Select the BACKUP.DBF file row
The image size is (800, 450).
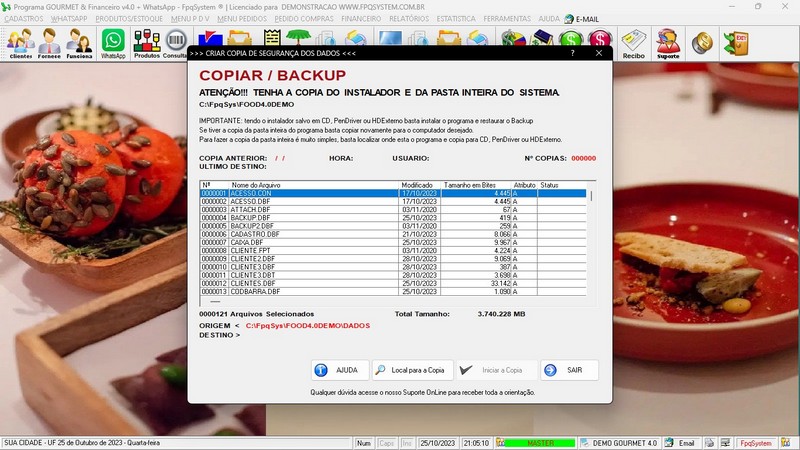coord(393,218)
